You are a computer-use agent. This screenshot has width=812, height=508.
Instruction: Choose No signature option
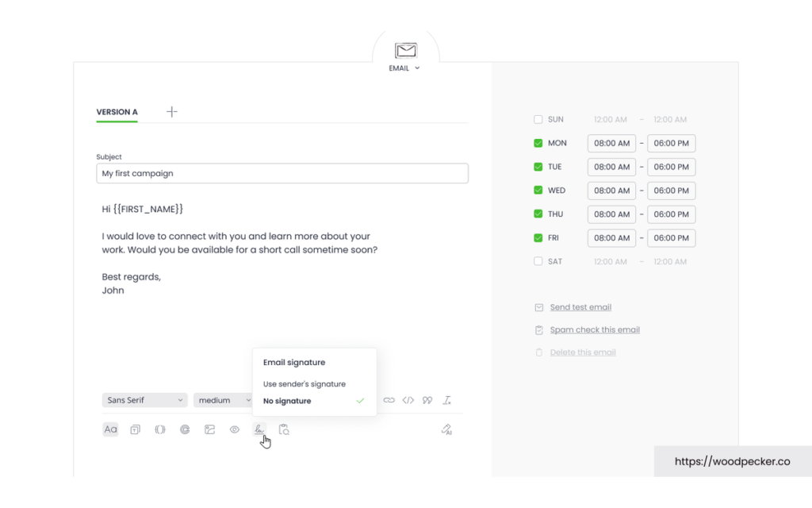314,401
